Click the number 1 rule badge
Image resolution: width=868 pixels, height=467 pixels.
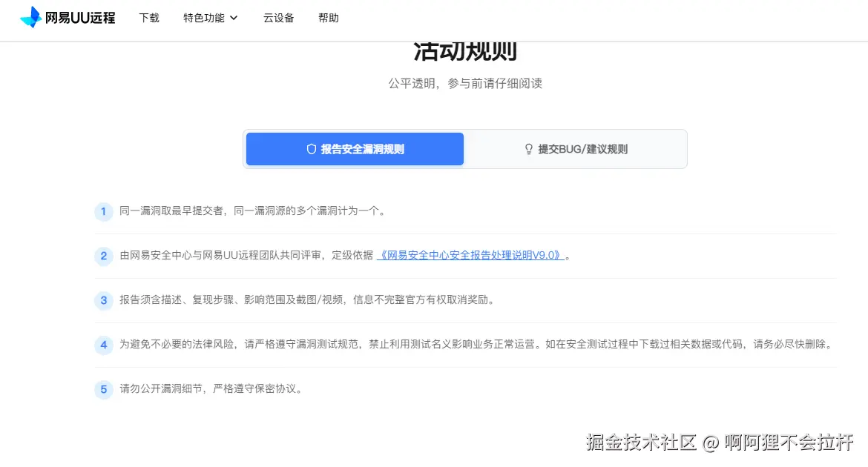[104, 211]
